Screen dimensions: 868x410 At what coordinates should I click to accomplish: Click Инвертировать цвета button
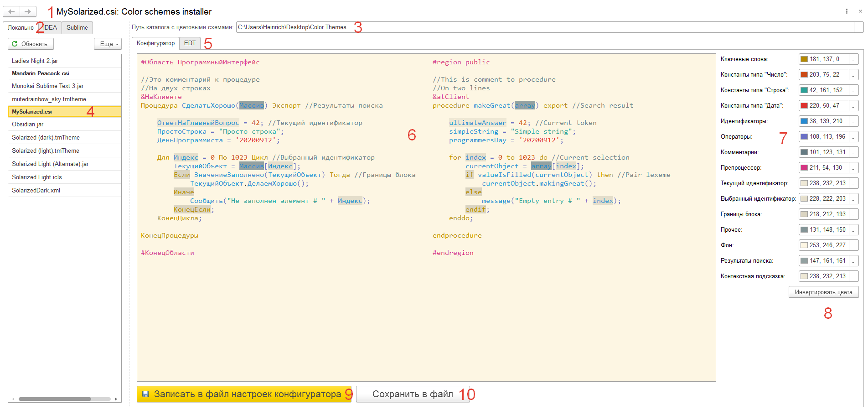[823, 292]
